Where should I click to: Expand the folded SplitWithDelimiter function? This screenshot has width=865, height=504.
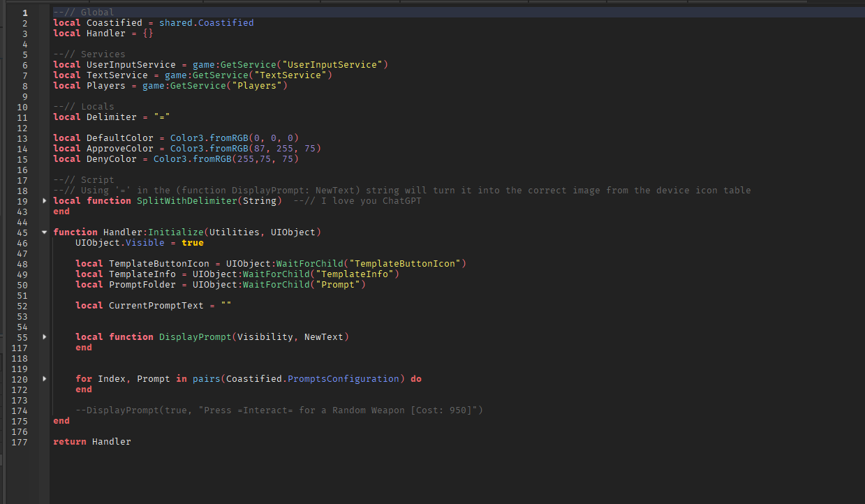pos(45,201)
